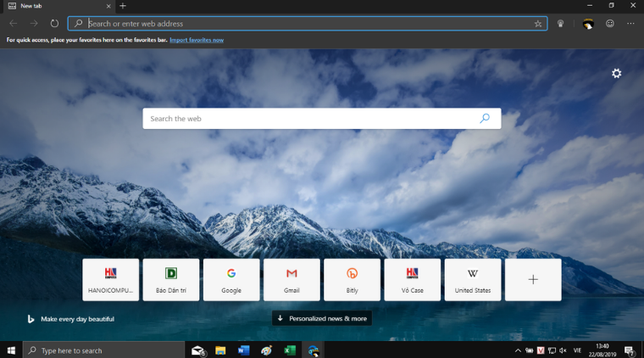Viewport: 644px width, 358px height.
Task: Focus the address bar field
Action: tap(308, 24)
